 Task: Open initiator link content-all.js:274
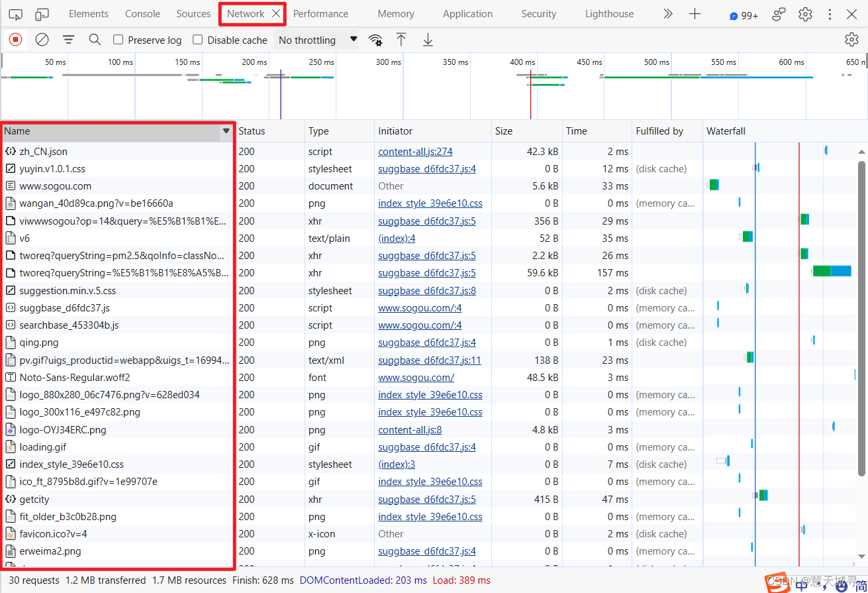415,151
